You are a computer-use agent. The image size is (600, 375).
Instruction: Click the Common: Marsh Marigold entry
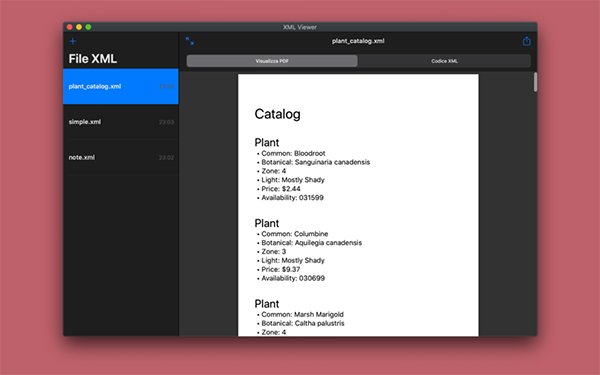click(x=302, y=314)
